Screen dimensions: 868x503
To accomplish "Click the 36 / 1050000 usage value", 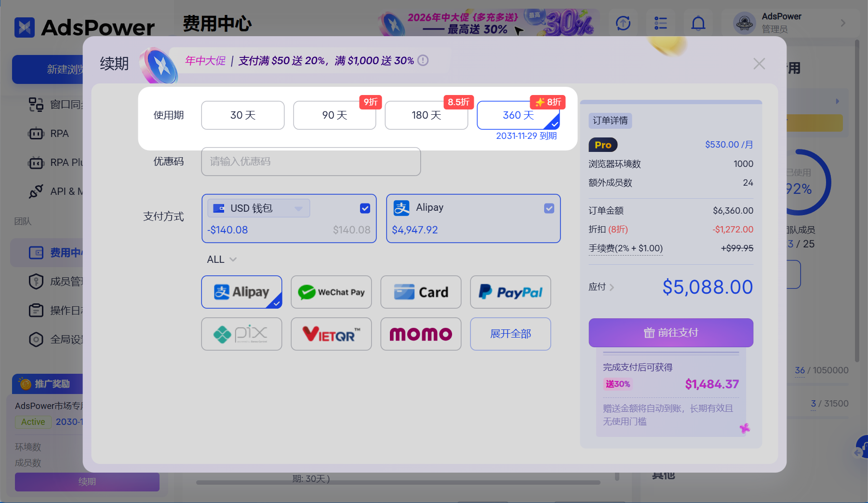I will 822,370.
